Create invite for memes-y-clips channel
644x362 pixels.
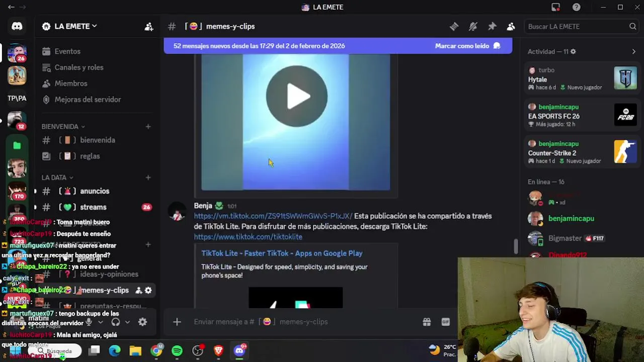coord(138,291)
